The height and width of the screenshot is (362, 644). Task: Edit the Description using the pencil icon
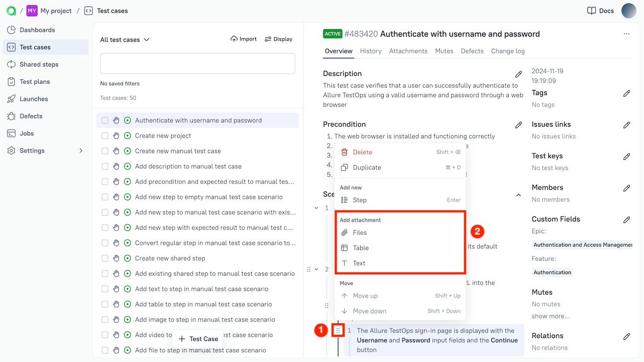pyautogui.click(x=519, y=74)
